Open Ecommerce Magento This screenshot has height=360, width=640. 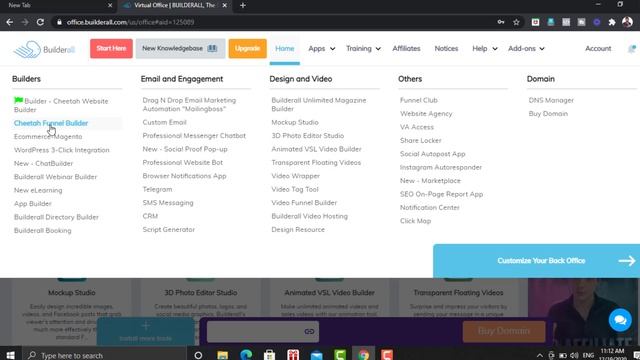point(48,136)
